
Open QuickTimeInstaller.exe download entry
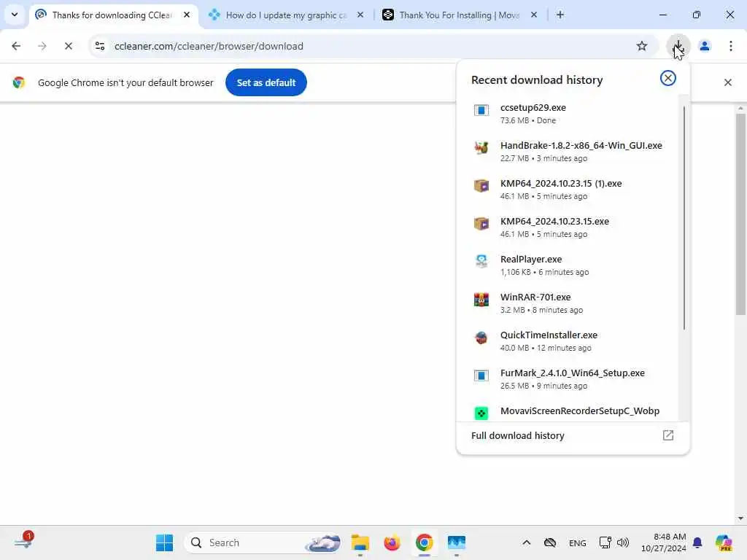click(x=567, y=341)
